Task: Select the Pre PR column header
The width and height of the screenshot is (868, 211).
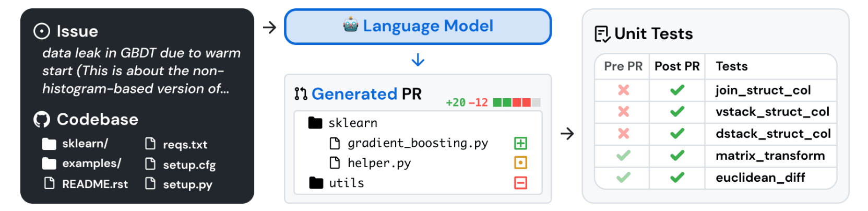Action: (623, 66)
